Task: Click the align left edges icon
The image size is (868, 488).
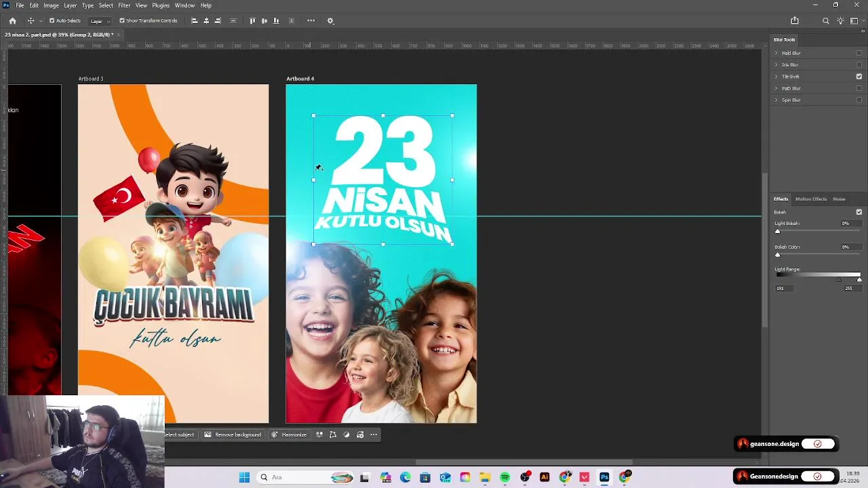Action: pos(195,21)
